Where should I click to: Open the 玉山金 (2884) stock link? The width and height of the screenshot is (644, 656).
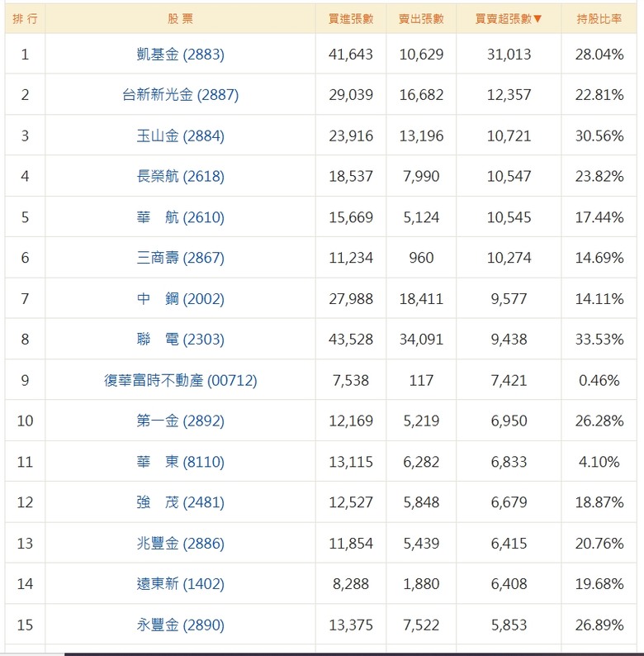[x=180, y=136]
